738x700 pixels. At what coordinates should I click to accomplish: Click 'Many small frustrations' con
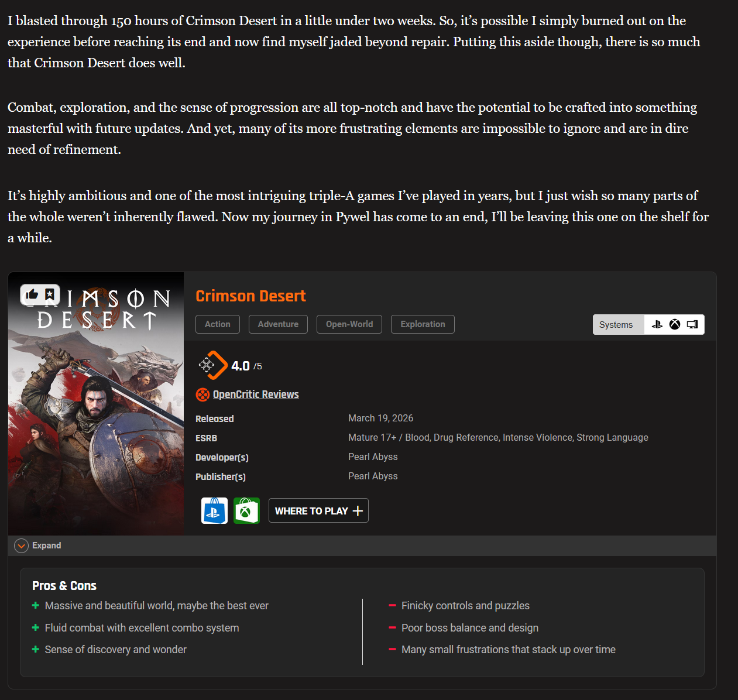pos(509,650)
